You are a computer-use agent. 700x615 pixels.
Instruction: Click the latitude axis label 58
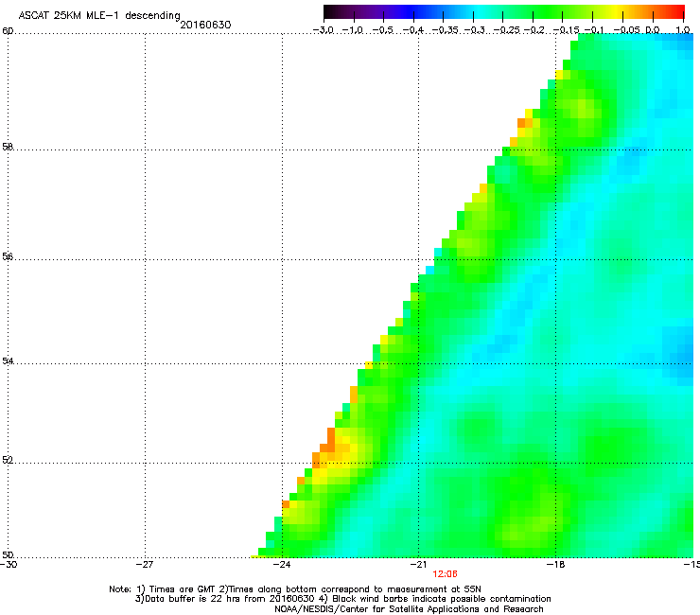pyautogui.click(x=8, y=147)
